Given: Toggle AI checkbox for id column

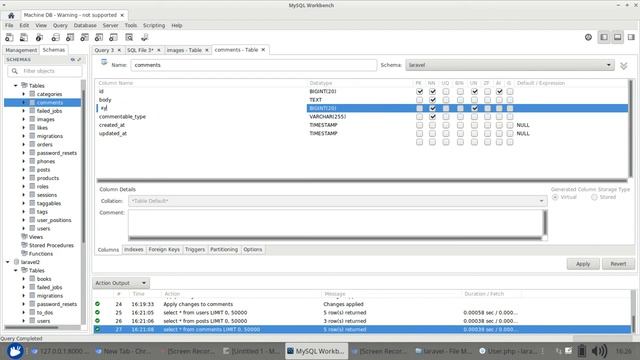Looking at the screenshot, I should tap(499, 91).
